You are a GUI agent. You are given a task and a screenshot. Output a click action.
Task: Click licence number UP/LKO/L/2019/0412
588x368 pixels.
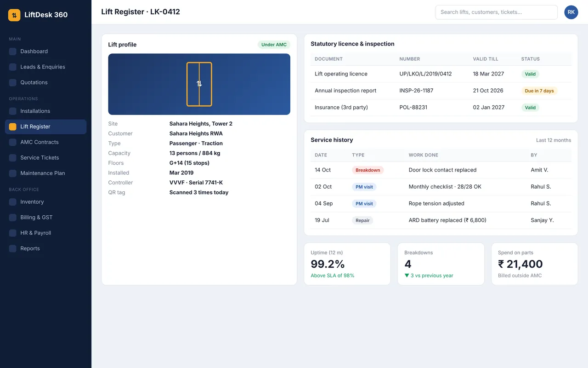[x=425, y=74]
